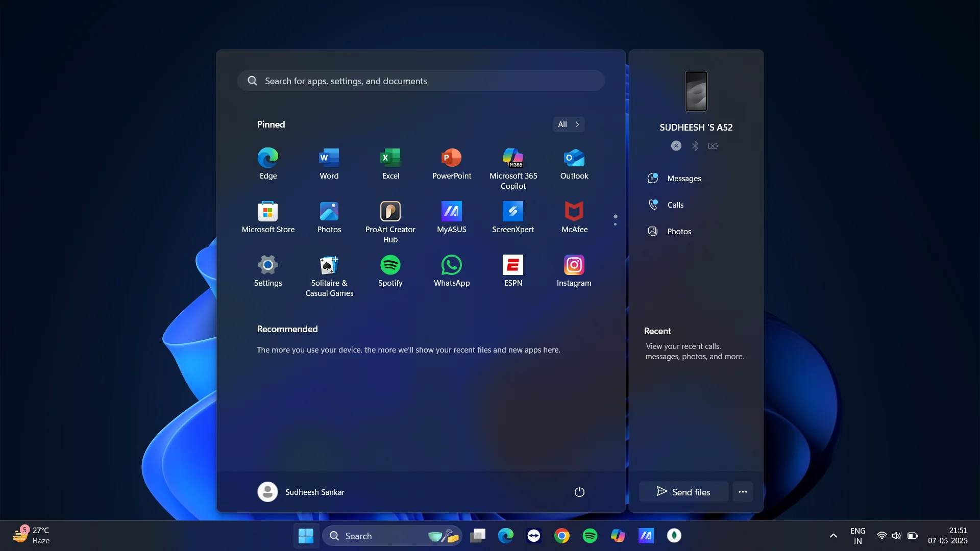Click the Start menu search field
The width and height of the screenshot is (980, 551).
click(x=421, y=81)
